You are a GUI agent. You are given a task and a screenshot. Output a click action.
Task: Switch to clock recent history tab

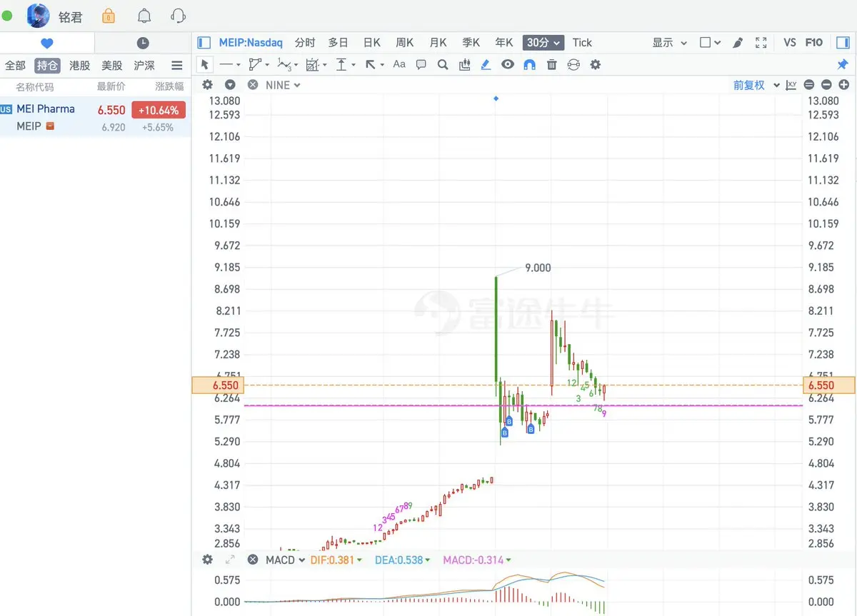click(x=143, y=43)
